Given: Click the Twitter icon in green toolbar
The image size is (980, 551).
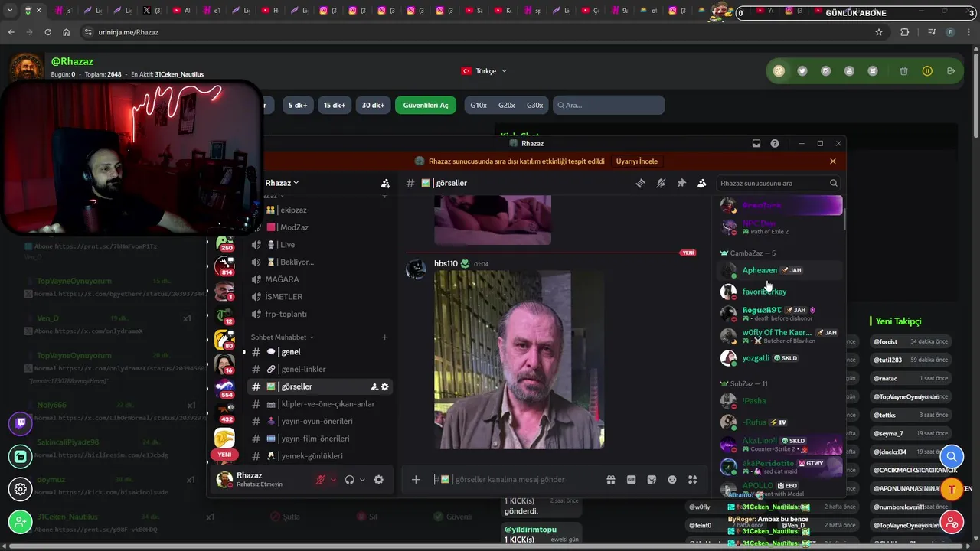Looking at the screenshot, I should pos(802,71).
